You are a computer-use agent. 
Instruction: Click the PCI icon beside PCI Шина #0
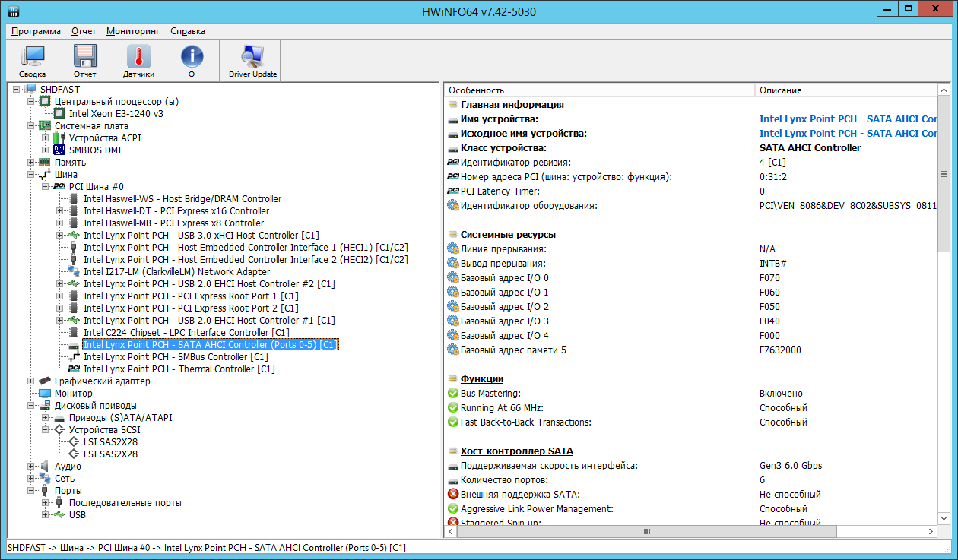[x=59, y=187]
